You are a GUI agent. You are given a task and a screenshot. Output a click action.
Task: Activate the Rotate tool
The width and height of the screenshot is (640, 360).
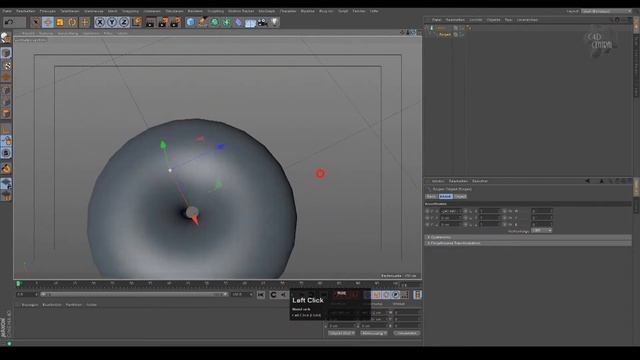pyautogui.click(x=72, y=22)
